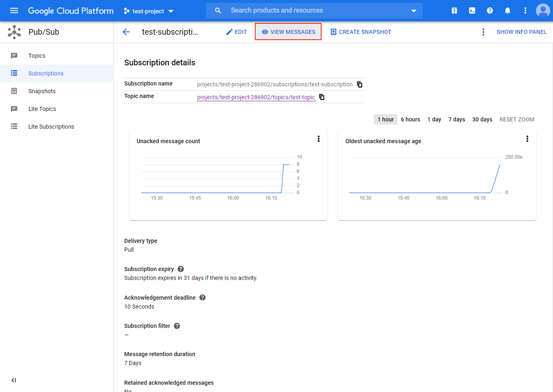Expand the search bar dropdown arrow
This screenshot has height=392, width=553.
(x=414, y=11)
